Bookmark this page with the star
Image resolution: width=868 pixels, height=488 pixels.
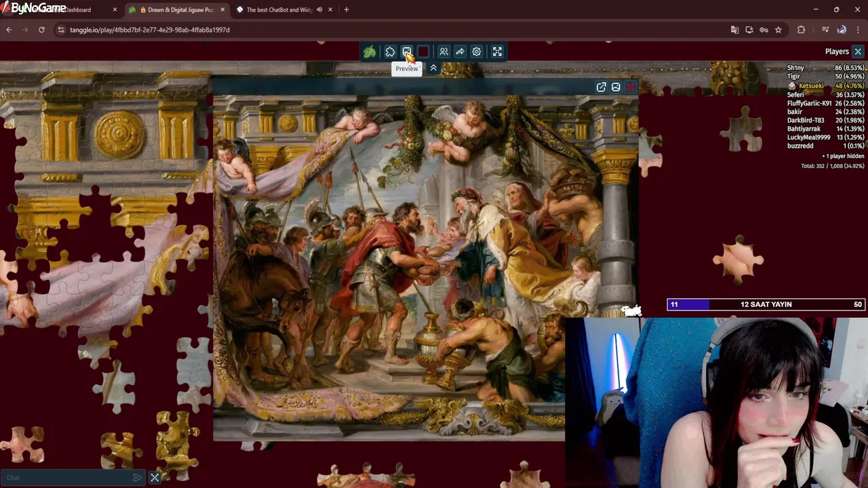point(778,30)
